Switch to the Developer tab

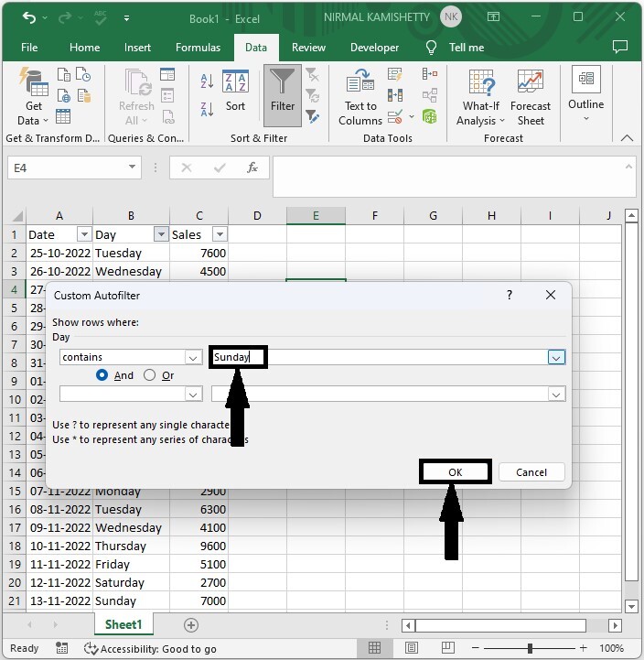click(374, 48)
